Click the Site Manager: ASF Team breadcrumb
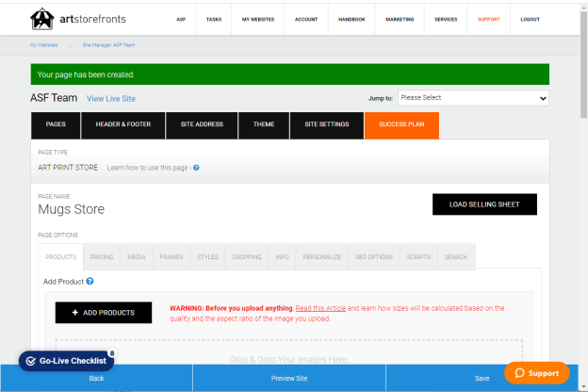Viewport: 588px width, 392px height. [108, 45]
